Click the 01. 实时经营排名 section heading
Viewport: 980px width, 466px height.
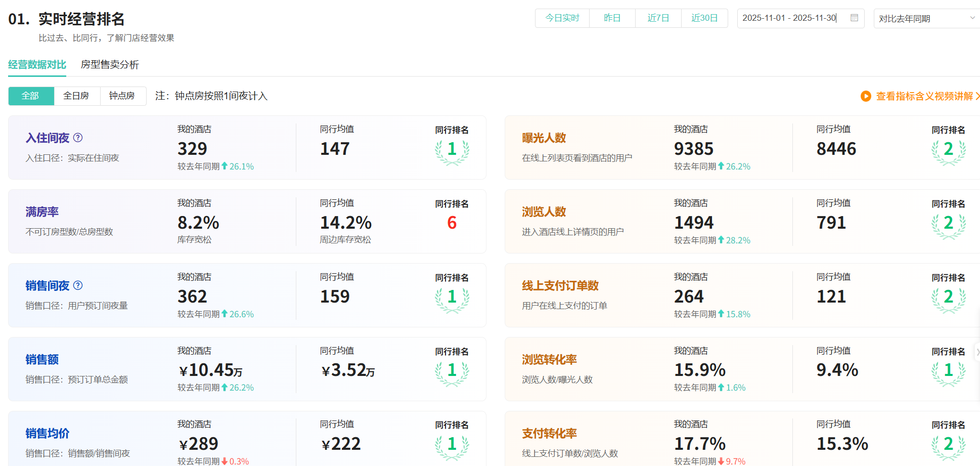pyautogui.click(x=66, y=19)
